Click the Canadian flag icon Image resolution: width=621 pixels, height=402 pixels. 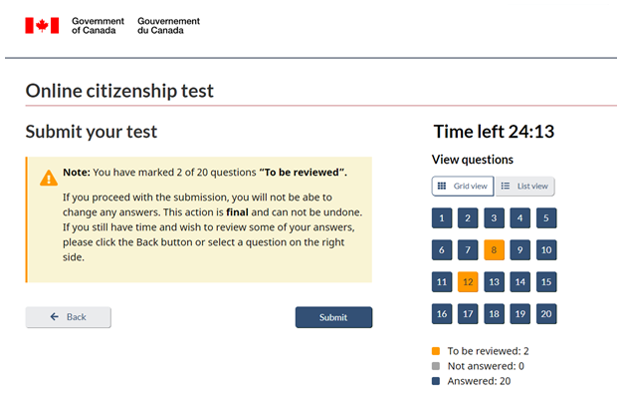[x=42, y=25]
